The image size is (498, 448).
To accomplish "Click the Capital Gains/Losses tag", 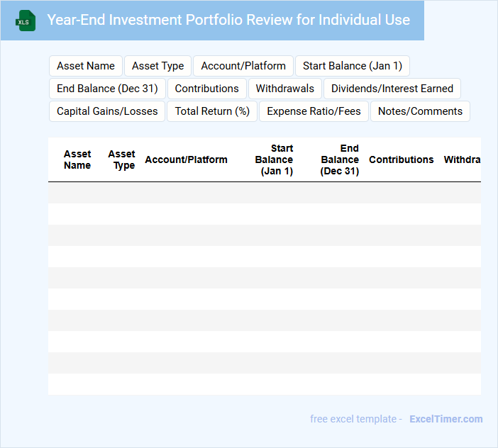I will pos(107,111).
